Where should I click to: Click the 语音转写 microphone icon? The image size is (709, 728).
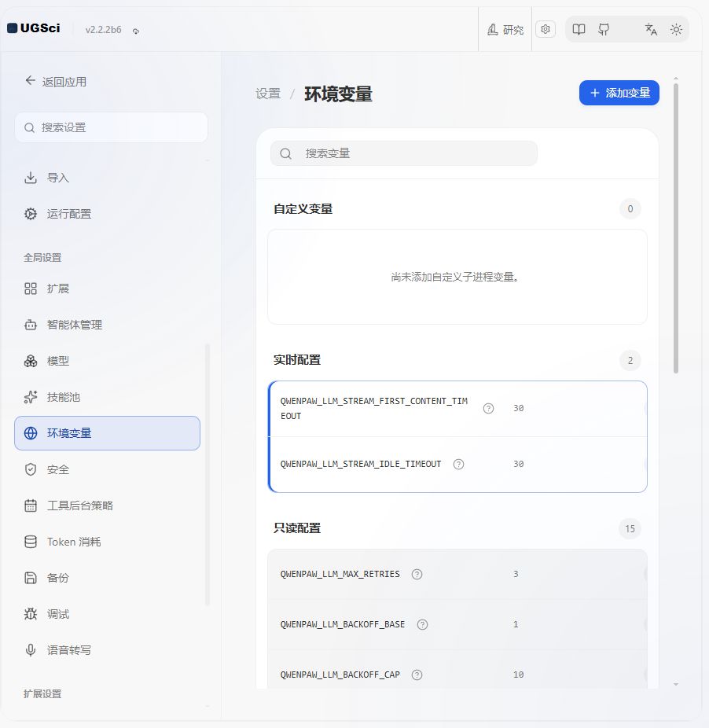31,650
